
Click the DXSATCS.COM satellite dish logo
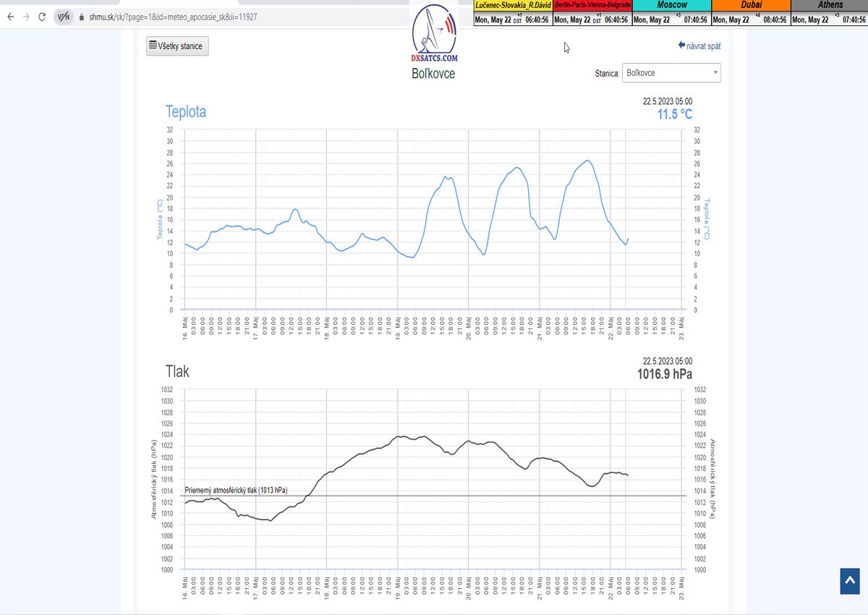click(x=434, y=33)
